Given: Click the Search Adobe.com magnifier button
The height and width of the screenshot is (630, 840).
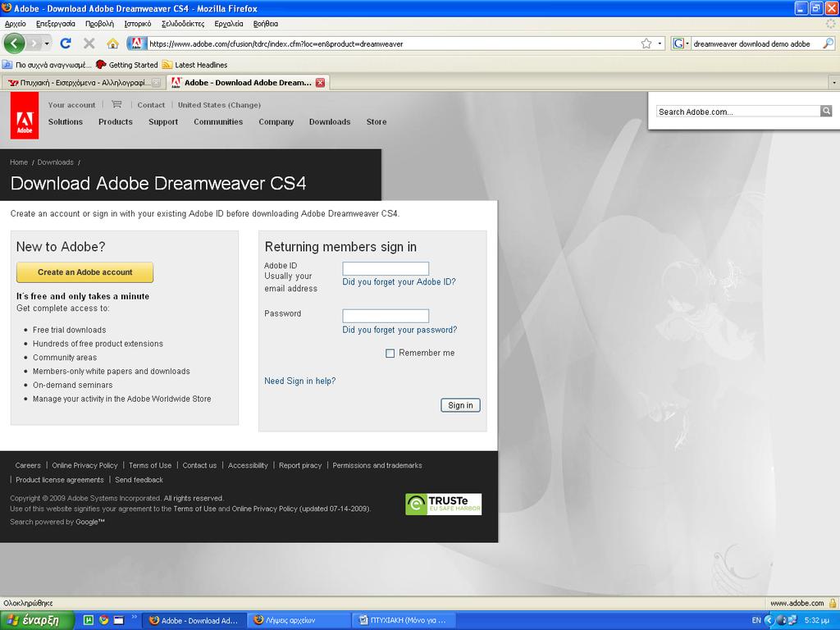Looking at the screenshot, I should tap(826, 111).
